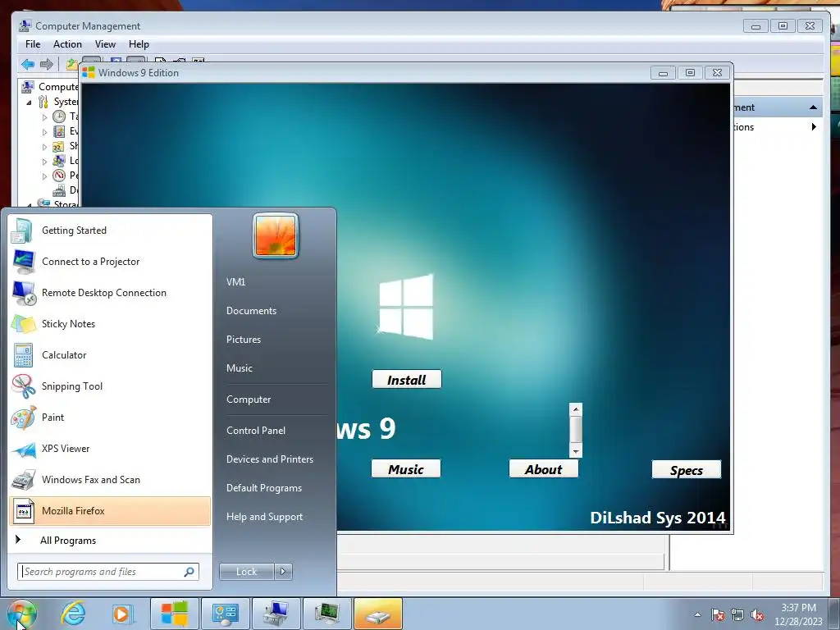Switch to Windows 9 Edition taskbar button
The width and height of the screenshot is (840, 630).
(174, 614)
